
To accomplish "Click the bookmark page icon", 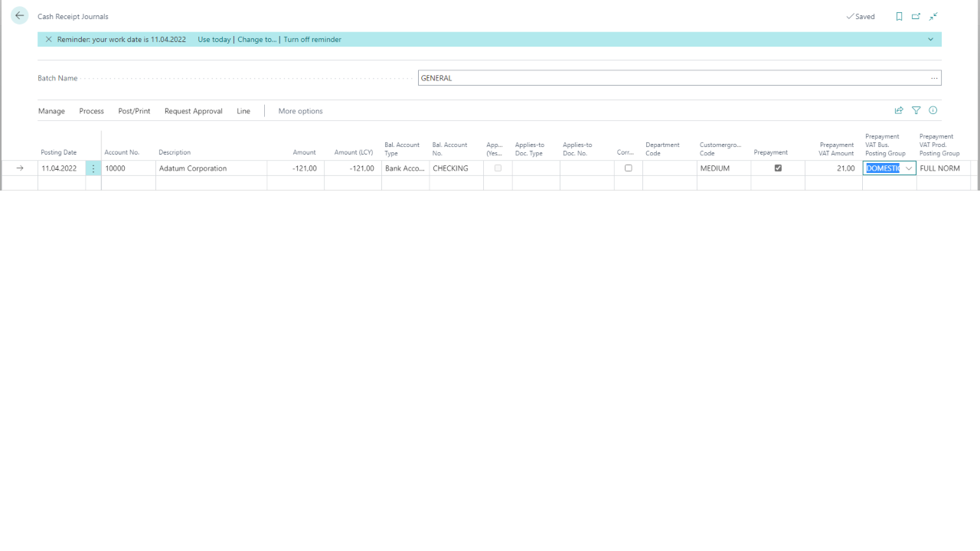I will (899, 16).
